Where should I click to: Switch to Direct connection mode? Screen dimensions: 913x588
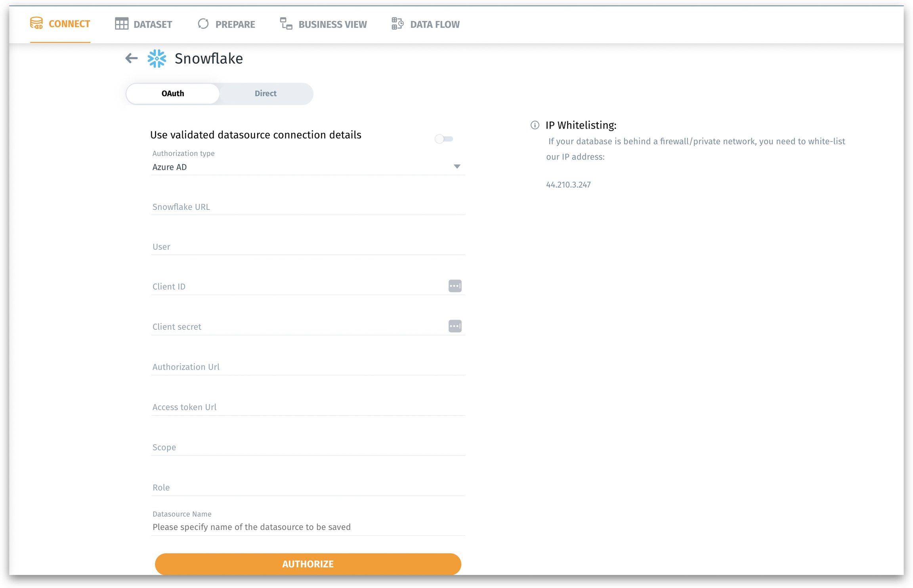coord(265,94)
